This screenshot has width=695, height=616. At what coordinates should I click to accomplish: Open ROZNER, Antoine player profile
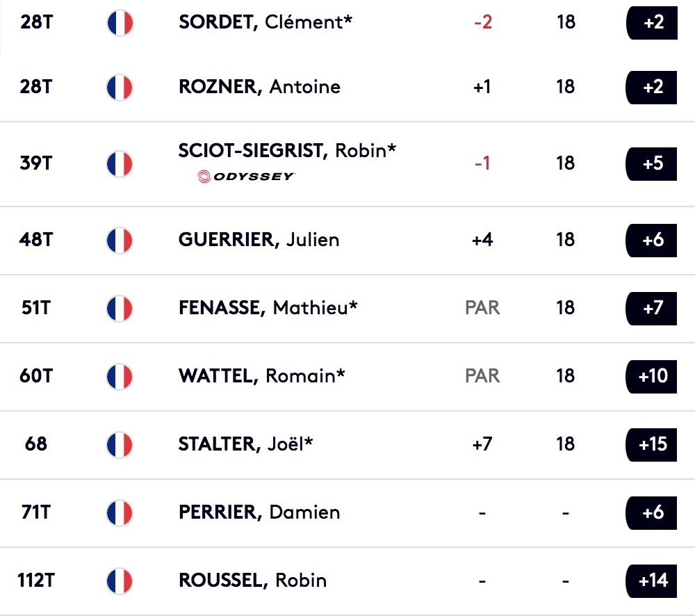tap(259, 87)
